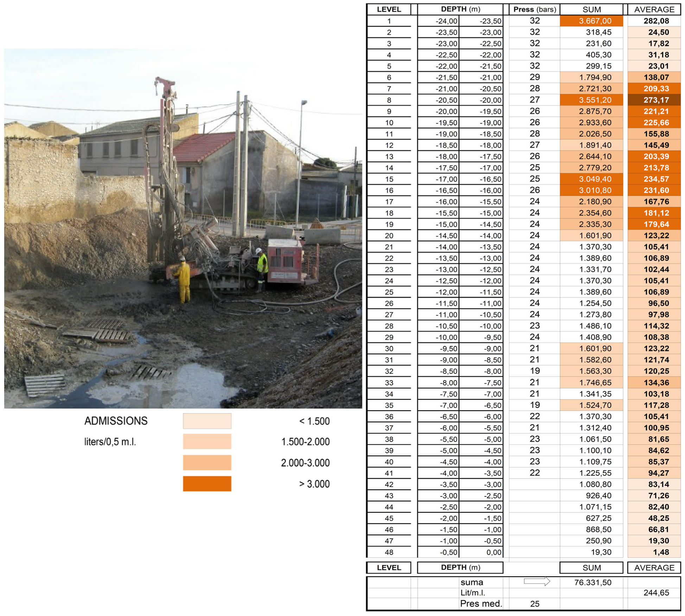Image resolution: width=685 pixels, height=616 pixels.
Task: Click depth cell -24,00 in first row
Action: point(446,21)
